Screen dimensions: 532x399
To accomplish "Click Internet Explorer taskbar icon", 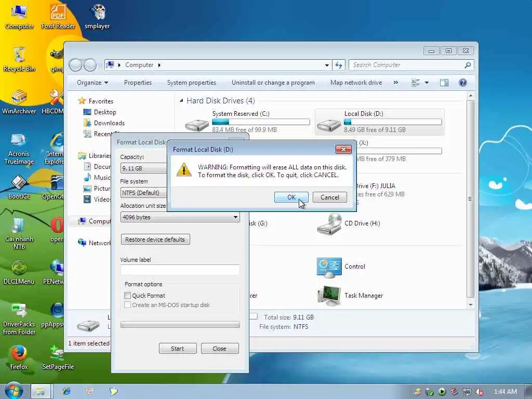I will pos(66,391).
